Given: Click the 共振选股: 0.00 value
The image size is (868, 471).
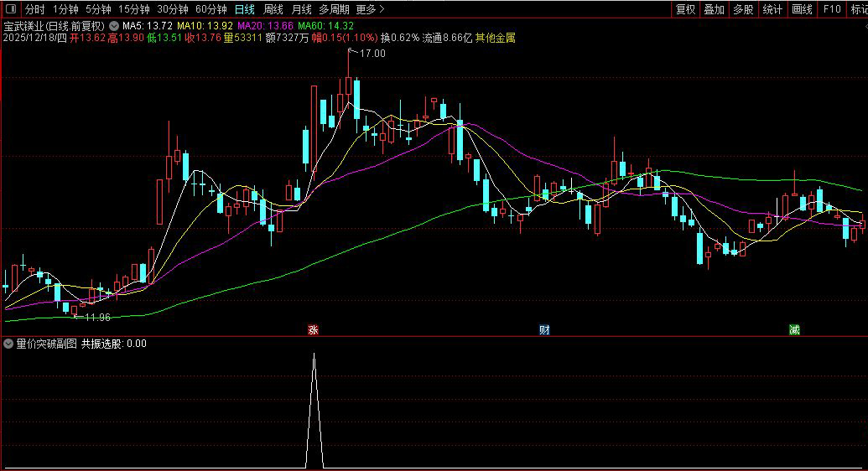Looking at the screenshot, I should click(x=114, y=344).
